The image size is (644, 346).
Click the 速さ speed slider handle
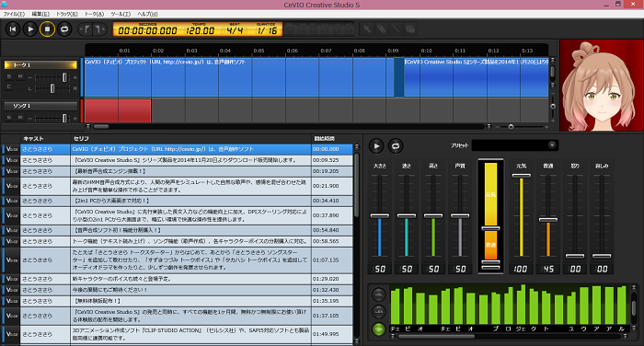(x=407, y=215)
